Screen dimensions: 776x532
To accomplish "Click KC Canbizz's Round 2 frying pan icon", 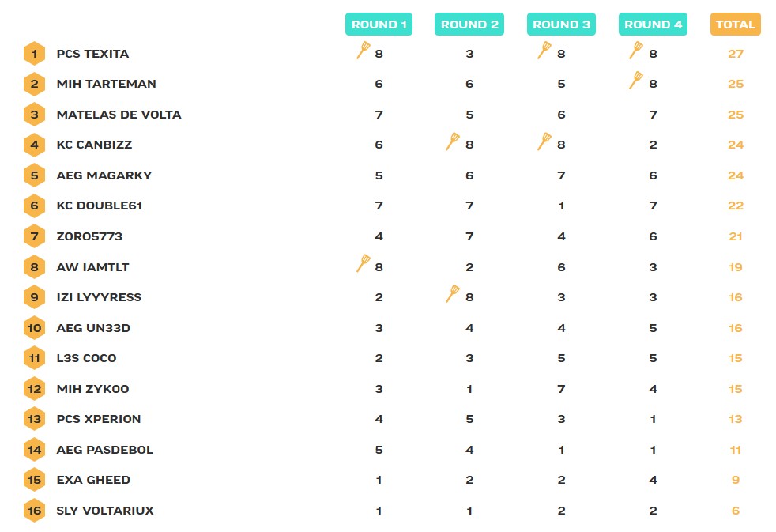I will click(453, 142).
